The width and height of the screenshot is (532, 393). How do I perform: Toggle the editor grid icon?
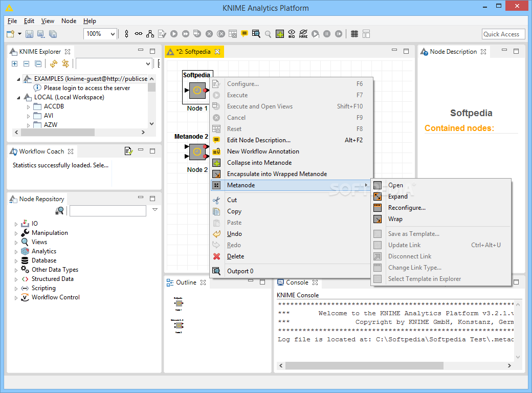click(354, 34)
